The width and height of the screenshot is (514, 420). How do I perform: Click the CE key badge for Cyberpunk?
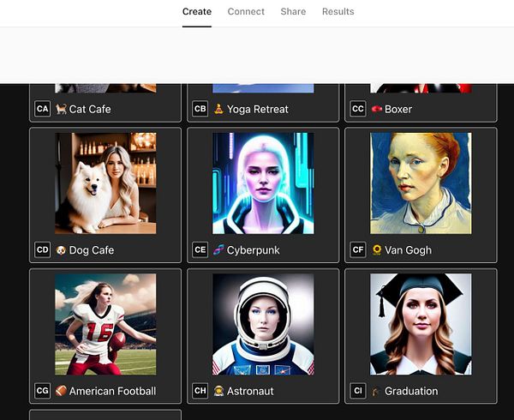200,249
